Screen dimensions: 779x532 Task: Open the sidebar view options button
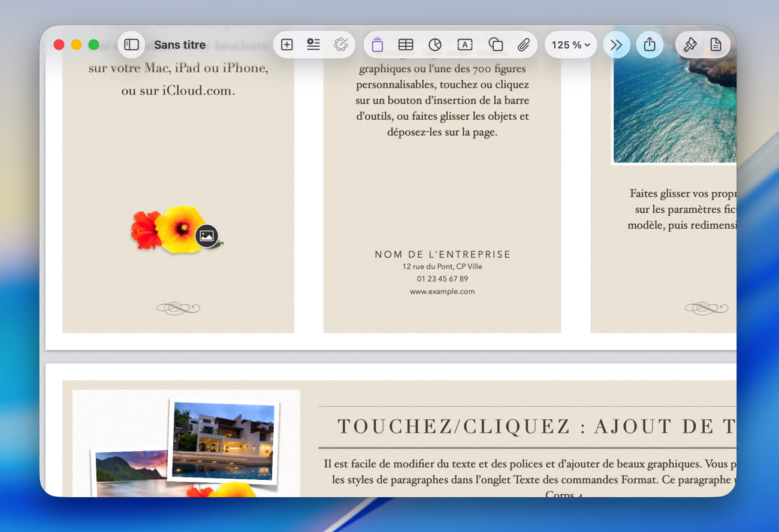click(x=132, y=45)
